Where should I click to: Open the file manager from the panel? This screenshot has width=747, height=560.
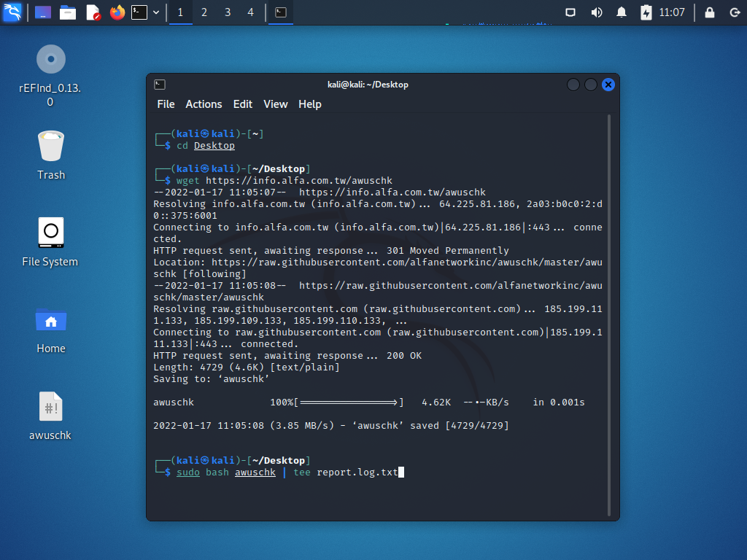coord(68,12)
